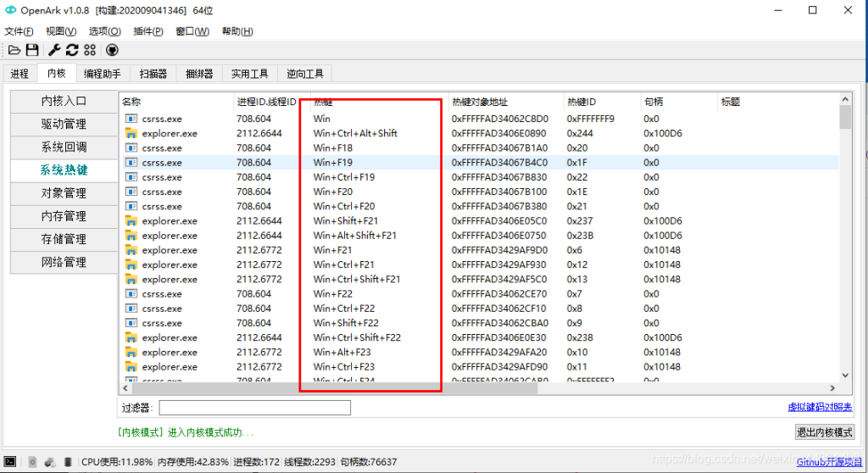
Task: Sort by the 句柄 column header
Action: 679,102
